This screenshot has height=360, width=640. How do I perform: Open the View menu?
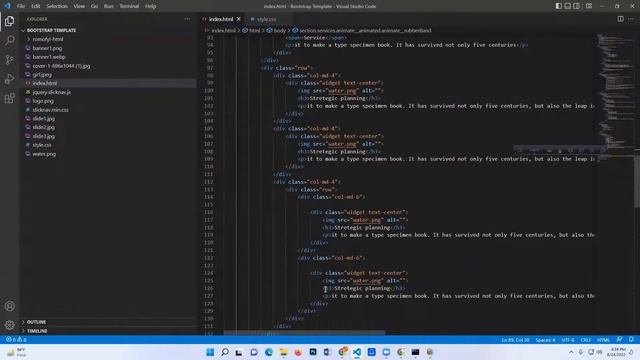click(x=79, y=6)
